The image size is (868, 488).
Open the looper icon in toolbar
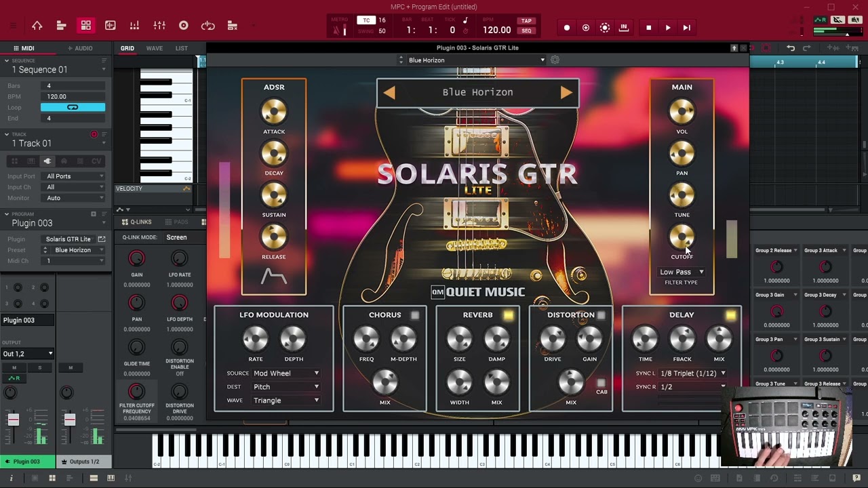pos(208,26)
